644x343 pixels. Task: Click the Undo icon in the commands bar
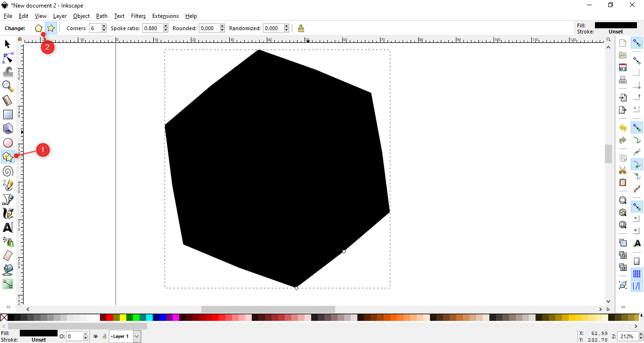coord(622,128)
